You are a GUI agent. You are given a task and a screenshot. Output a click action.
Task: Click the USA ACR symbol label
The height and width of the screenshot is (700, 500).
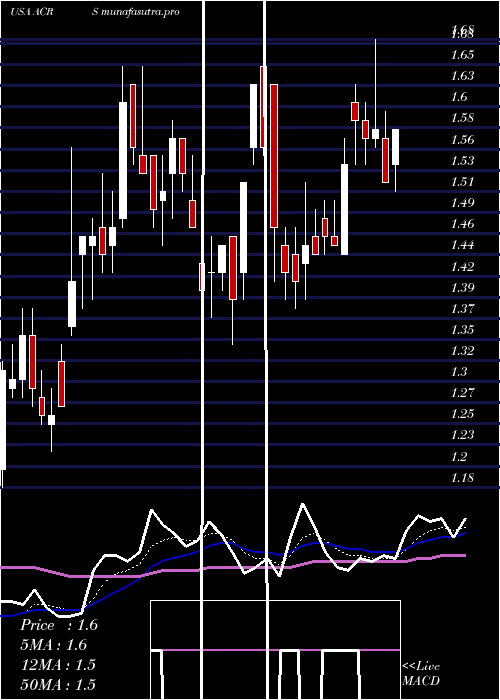[32, 12]
